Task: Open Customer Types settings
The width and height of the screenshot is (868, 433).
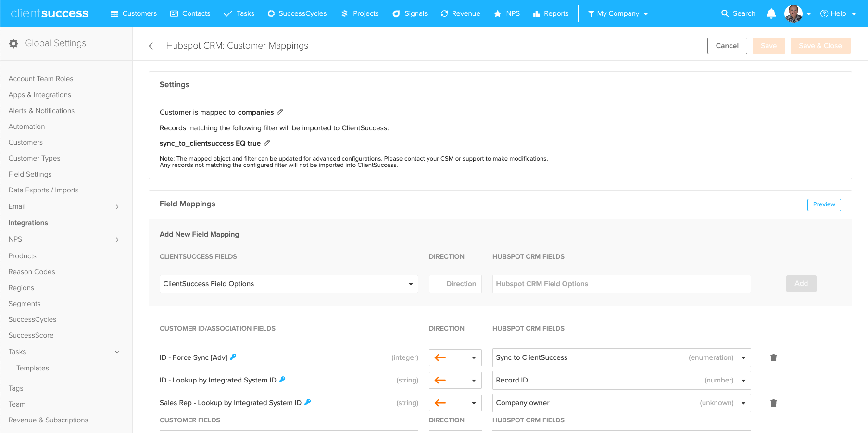Action: coord(34,158)
